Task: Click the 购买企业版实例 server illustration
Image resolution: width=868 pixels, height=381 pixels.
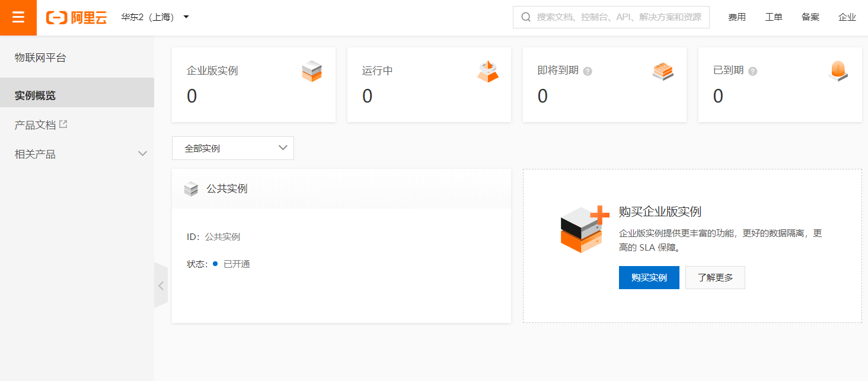Action: click(x=585, y=230)
